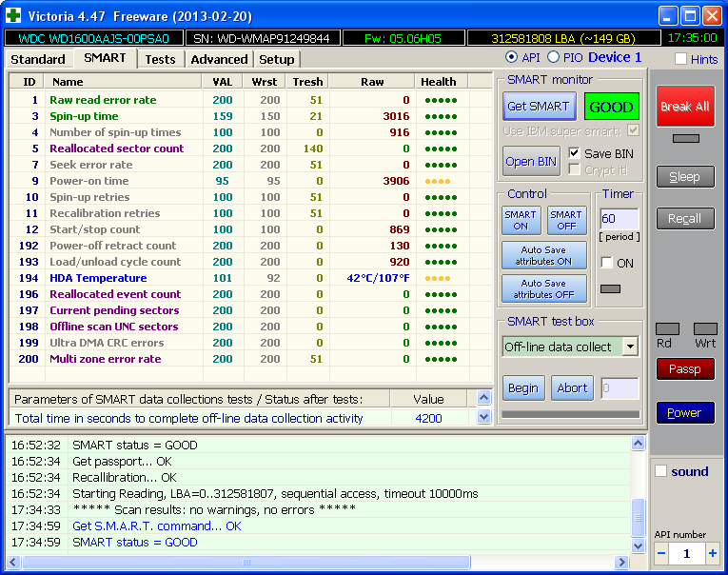Toggle the Save BIN checkbox
Image resolution: width=728 pixels, height=575 pixels.
[x=574, y=153]
